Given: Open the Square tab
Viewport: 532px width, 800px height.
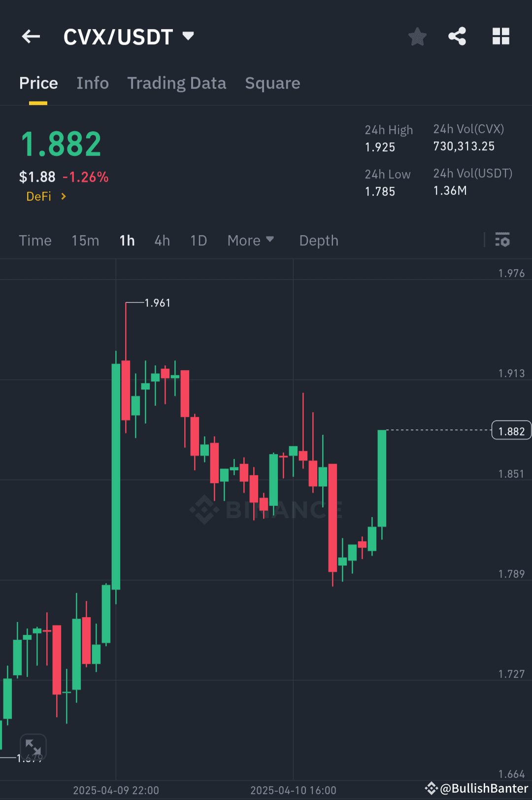Looking at the screenshot, I should click(x=272, y=83).
